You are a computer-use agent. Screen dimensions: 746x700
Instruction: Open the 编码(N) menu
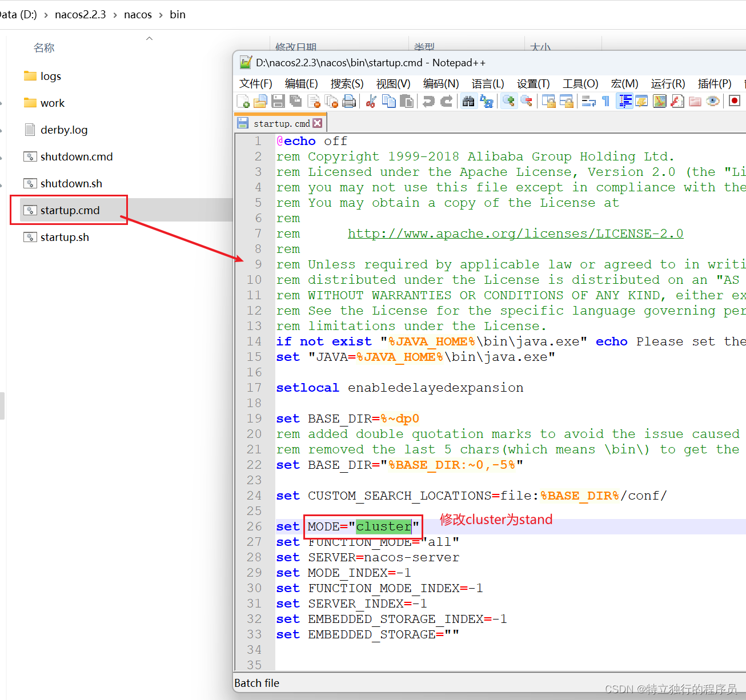coord(441,84)
